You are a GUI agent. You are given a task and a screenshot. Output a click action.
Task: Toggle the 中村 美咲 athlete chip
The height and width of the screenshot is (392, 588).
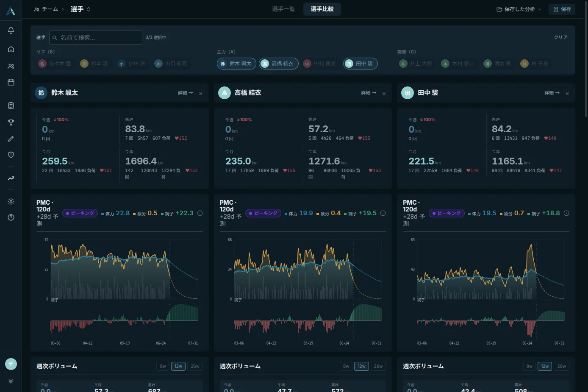pyautogui.click(x=320, y=64)
